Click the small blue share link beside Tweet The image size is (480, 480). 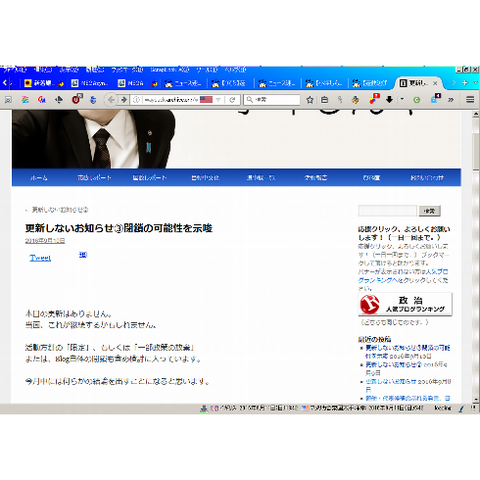pos(83,255)
